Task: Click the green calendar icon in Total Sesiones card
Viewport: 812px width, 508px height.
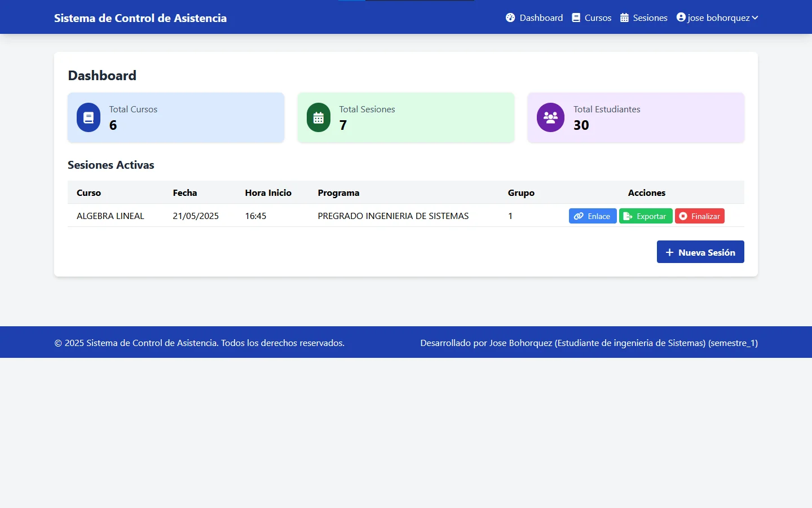Action: click(319, 117)
